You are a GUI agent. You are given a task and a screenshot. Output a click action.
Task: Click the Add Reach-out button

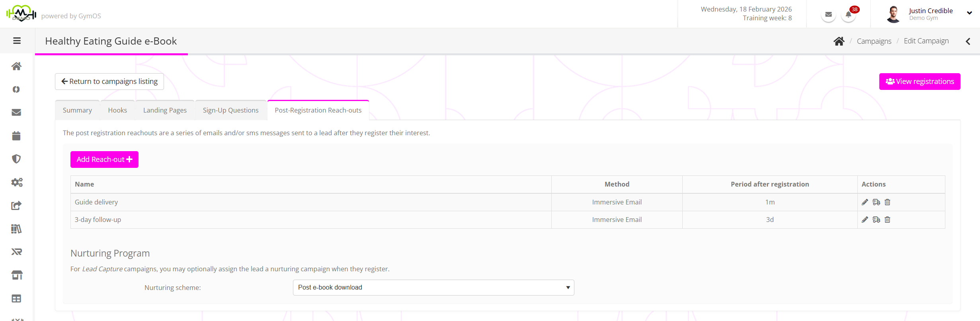tap(104, 160)
